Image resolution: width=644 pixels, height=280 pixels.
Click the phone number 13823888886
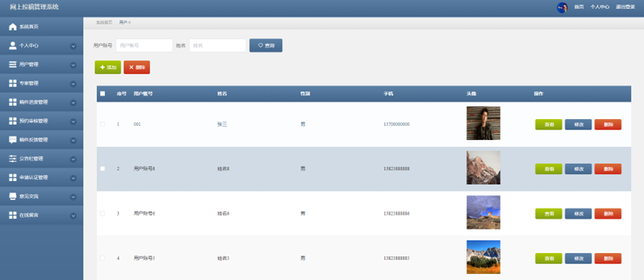click(x=396, y=214)
